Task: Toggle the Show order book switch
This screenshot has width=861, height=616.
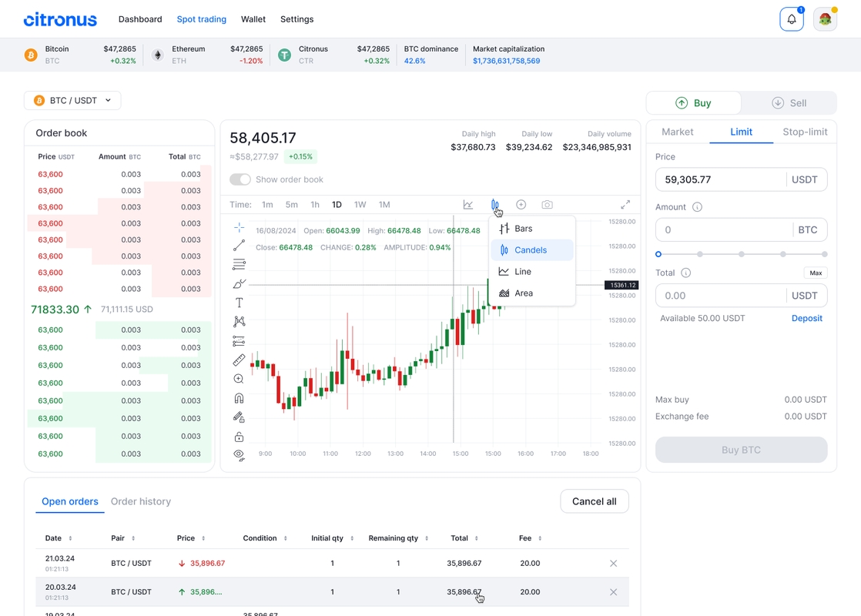Action: coord(240,179)
